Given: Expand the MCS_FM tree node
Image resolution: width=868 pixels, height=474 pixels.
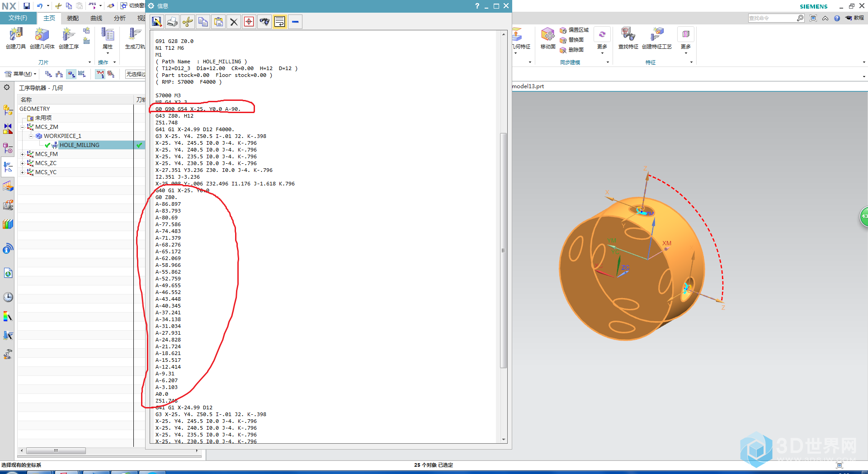Looking at the screenshot, I should [22, 154].
